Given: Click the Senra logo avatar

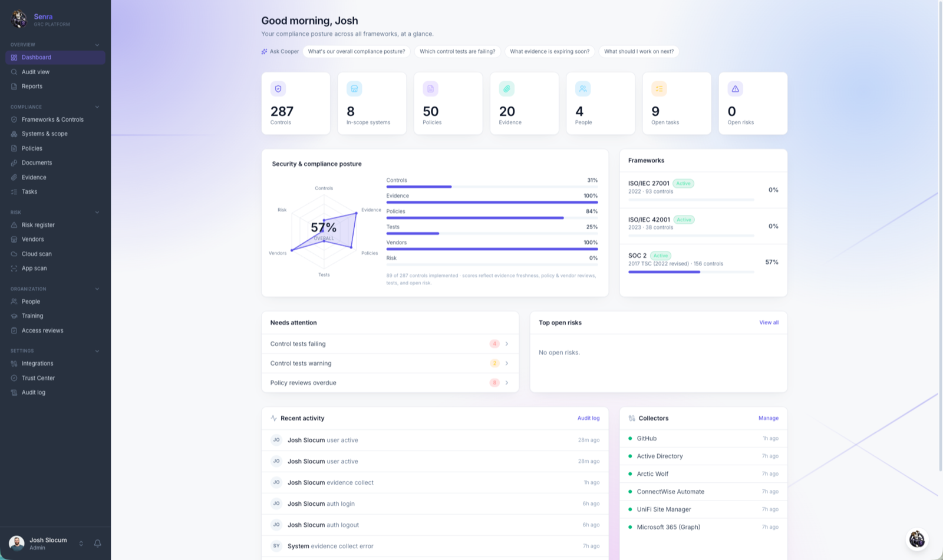Looking at the screenshot, I should pyautogui.click(x=19, y=19).
